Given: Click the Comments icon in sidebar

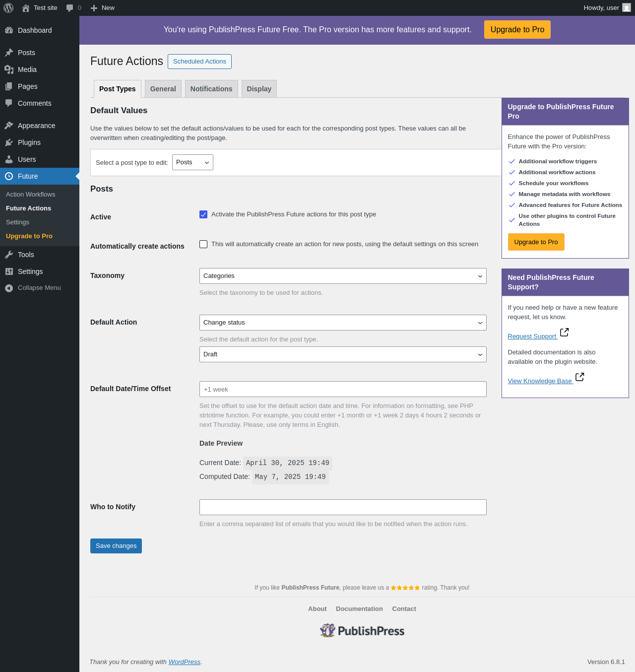Looking at the screenshot, I should coord(9,103).
